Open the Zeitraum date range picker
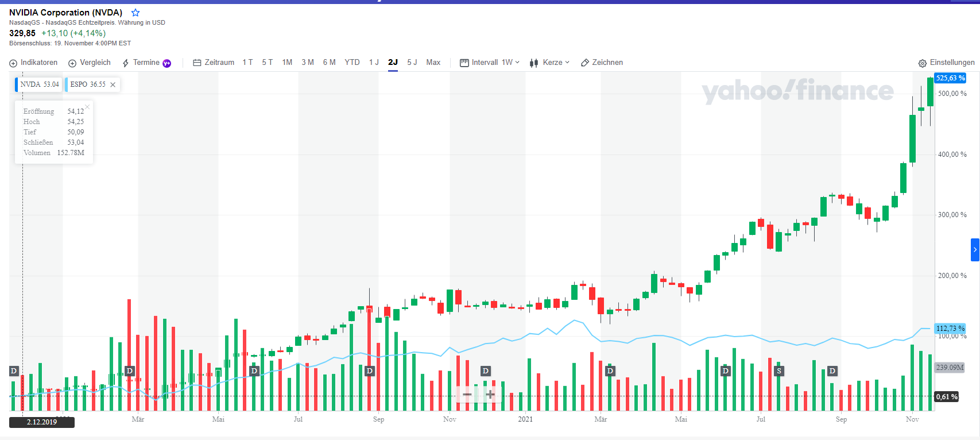Screen dimensions: 980x440 pos(214,63)
